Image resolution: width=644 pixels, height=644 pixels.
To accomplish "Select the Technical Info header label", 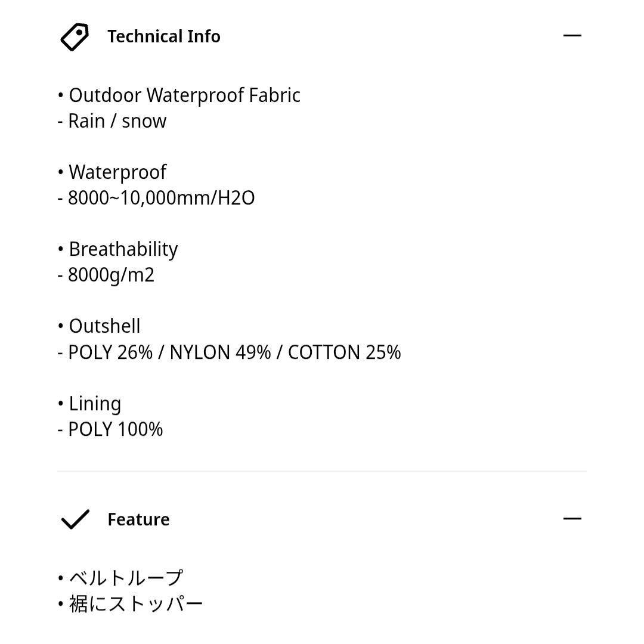I will 165,36.
